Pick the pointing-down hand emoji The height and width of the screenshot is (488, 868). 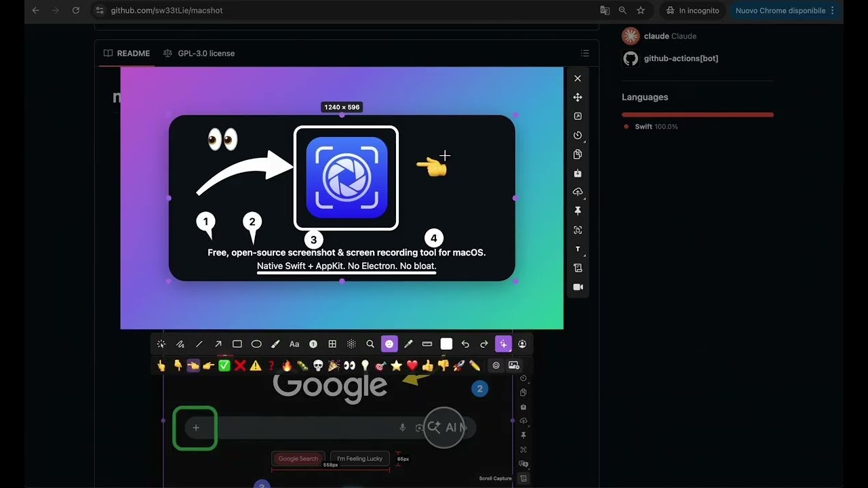coord(178,365)
